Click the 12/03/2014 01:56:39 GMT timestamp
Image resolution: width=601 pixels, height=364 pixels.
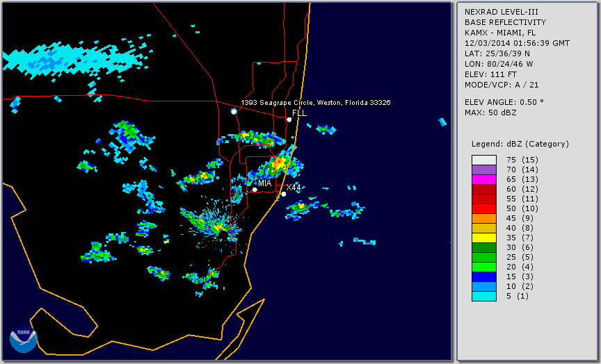click(x=517, y=43)
